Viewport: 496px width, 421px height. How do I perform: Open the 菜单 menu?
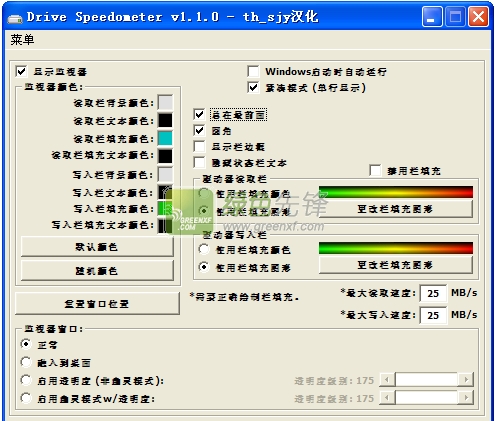point(22,40)
